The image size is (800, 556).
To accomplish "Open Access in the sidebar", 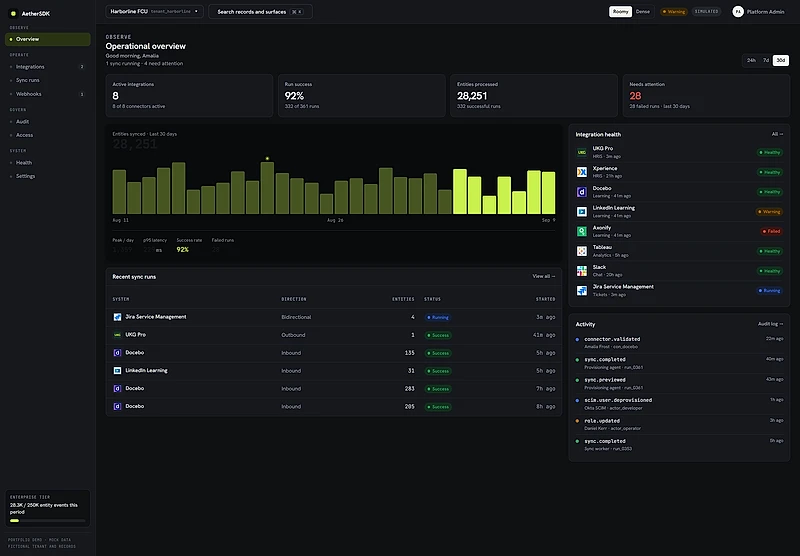I will [x=47, y=135].
